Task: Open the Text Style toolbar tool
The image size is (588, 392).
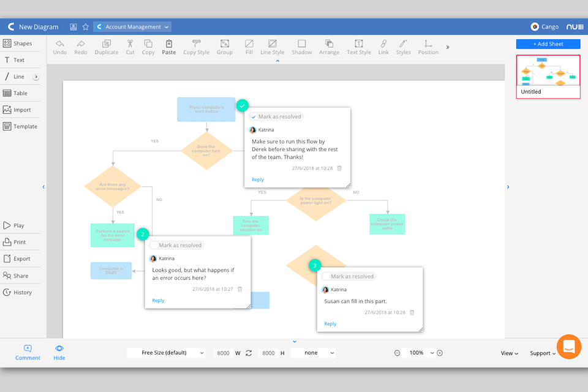Action: [x=358, y=47]
